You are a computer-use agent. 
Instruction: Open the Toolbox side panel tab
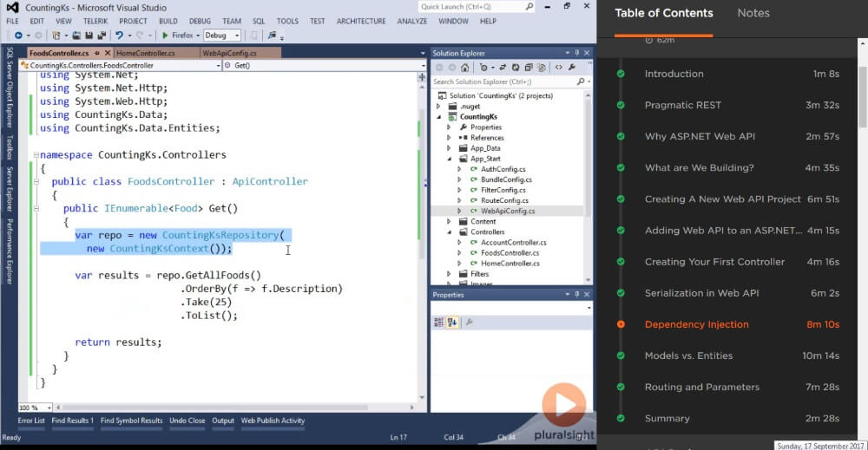point(10,147)
